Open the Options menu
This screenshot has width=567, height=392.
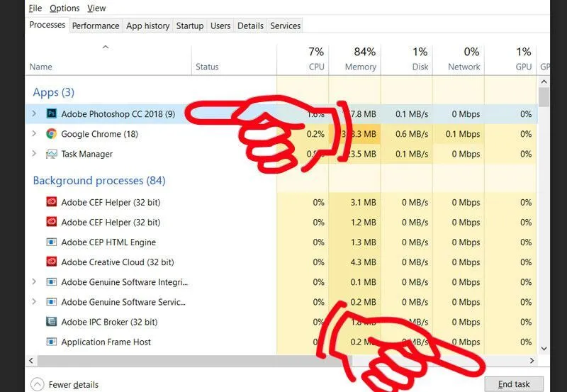coord(64,8)
